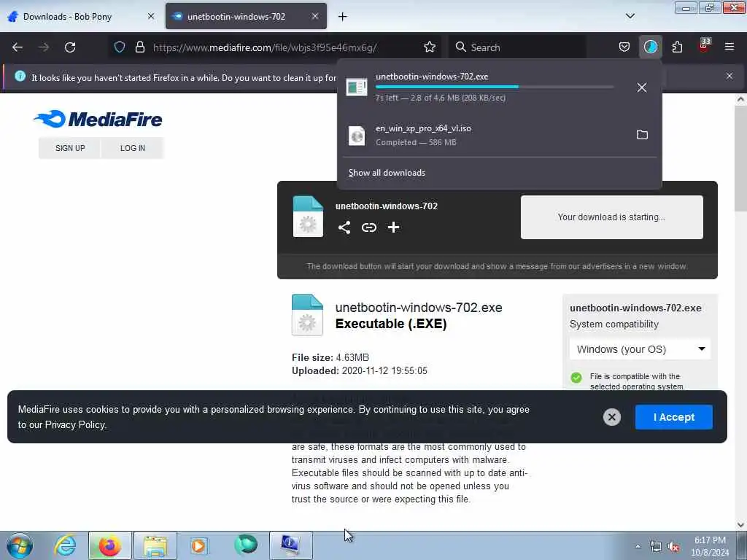Click the taskbar clock showing 6:17 PM
747x560 pixels.
(710, 546)
